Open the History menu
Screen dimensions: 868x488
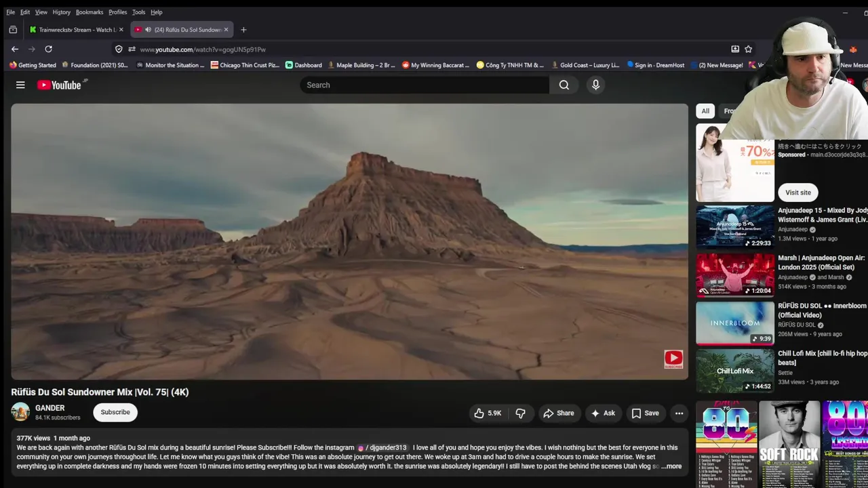(x=62, y=12)
